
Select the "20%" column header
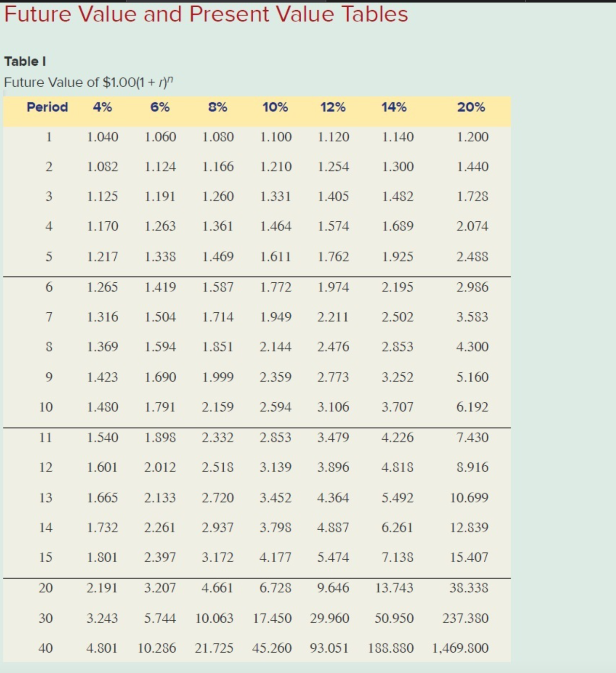(x=471, y=107)
